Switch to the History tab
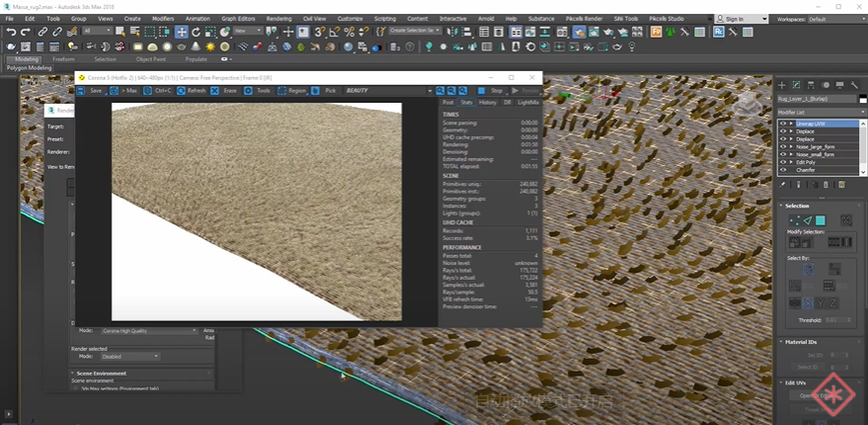This screenshot has width=868, height=425. pyautogui.click(x=488, y=102)
